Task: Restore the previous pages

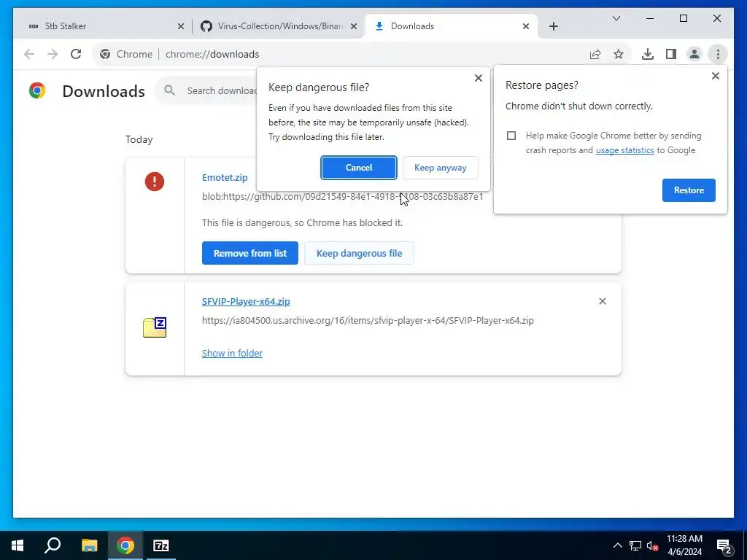Action: point(689,190)
